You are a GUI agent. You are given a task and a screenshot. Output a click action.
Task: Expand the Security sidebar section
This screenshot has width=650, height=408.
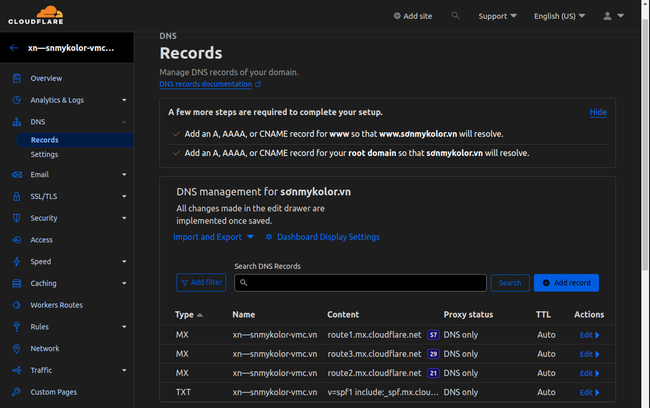[124, 218]
